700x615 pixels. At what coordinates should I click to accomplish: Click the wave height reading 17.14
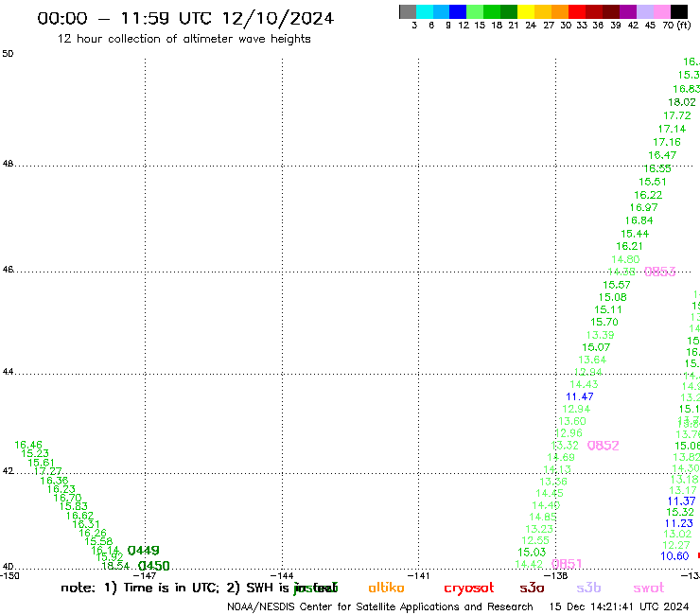point(672,129)
